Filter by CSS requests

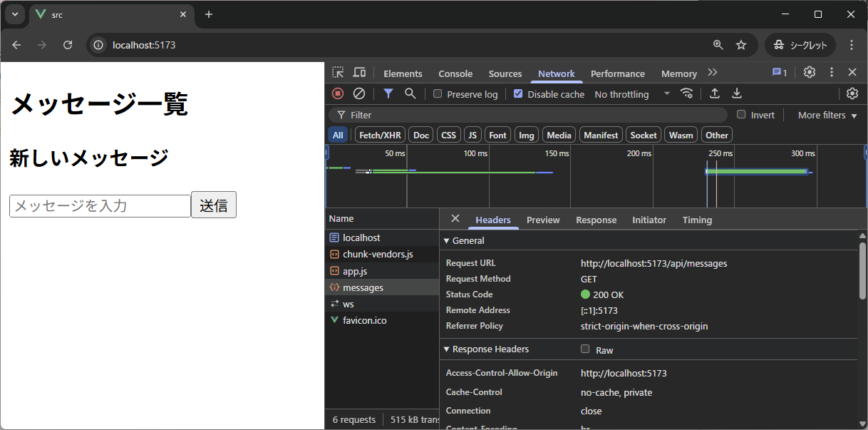point(448,135)
